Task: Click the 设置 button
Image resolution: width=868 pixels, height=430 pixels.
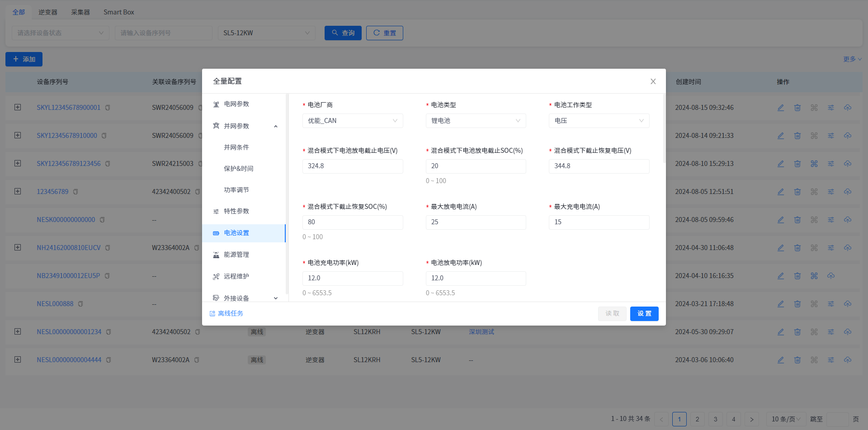Action: tap(644, 313)
